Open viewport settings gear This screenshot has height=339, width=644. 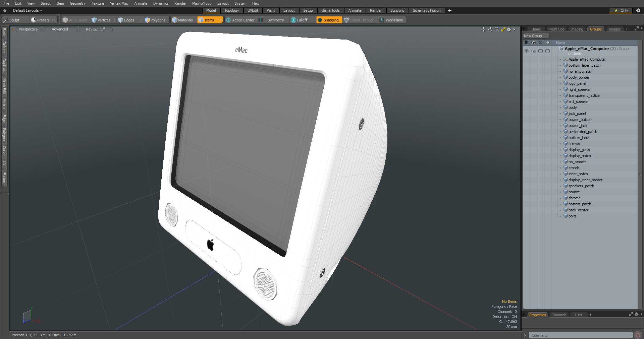(x=509, y=29)
